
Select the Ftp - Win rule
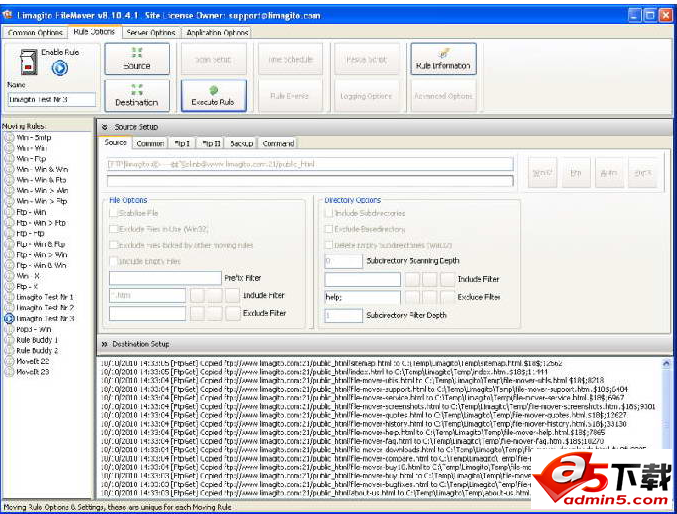(x=31, y=212)
